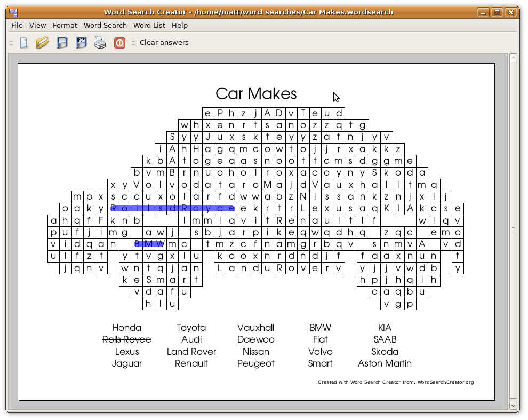Click Aston Martin in the word list
Viewport: 528px width, 420px height.
[x=385, y=363]
